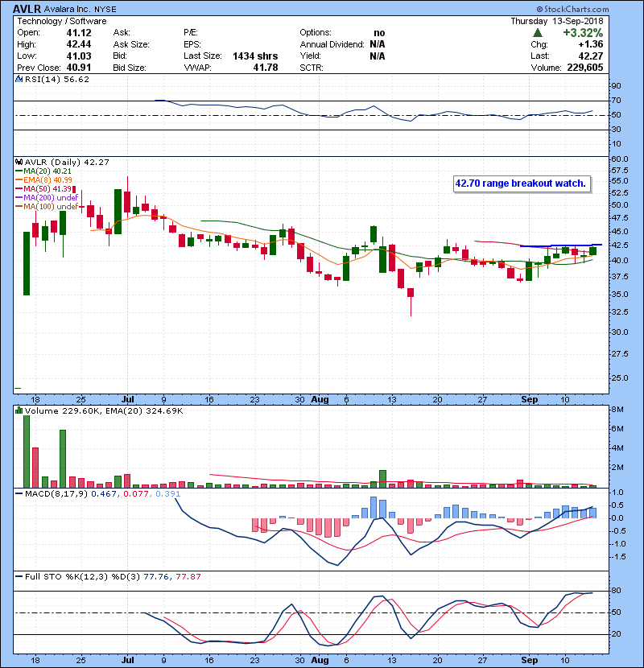Click the MA(100) undef legend entry
Screen dimensions: 644x668
[47, 206]
